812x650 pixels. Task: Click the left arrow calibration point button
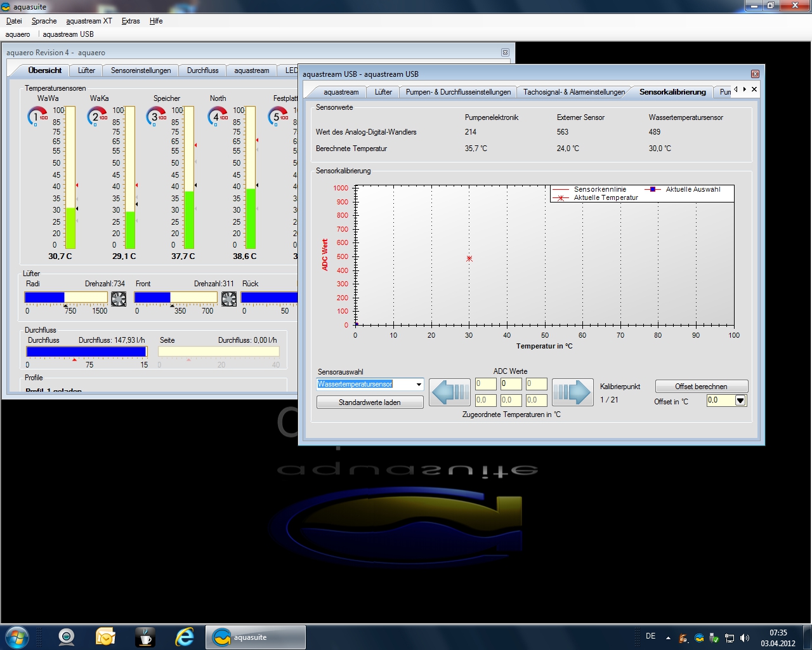(x=449, y=392)
